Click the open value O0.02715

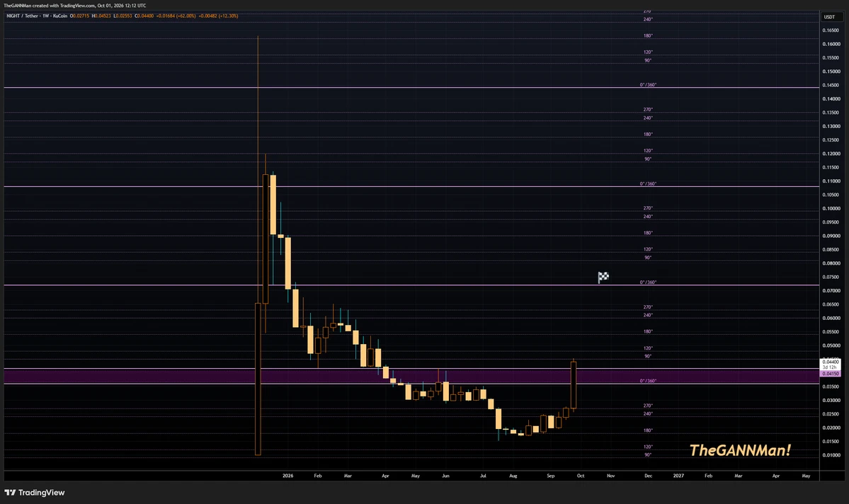pyautogui.click(x=79, y=16)
